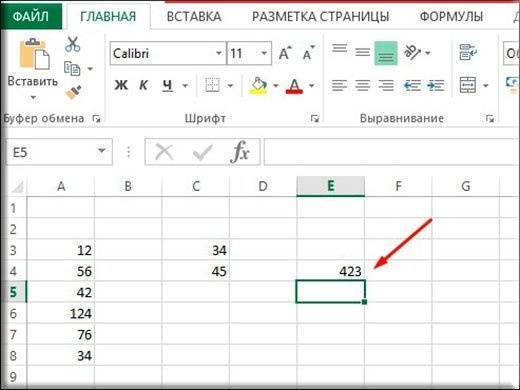Click the Copy icon
Screen dimensions: 520x390
(x=72, y=69)
